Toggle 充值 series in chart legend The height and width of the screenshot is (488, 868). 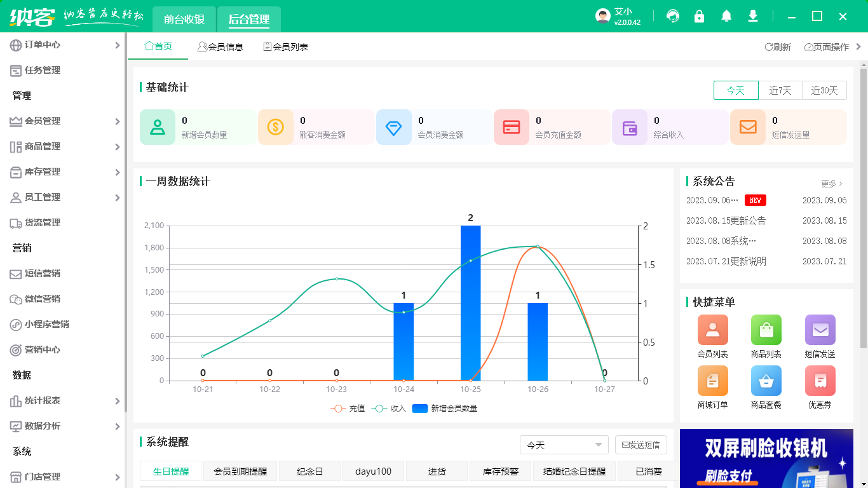click(x=348, y=409)
